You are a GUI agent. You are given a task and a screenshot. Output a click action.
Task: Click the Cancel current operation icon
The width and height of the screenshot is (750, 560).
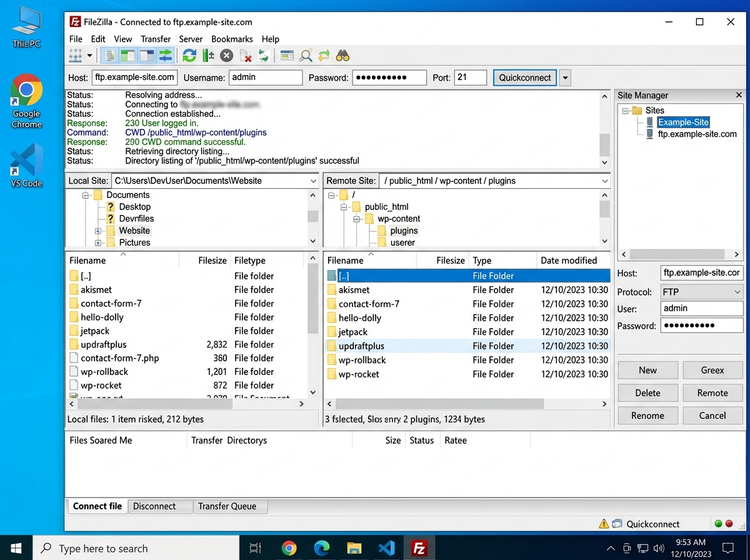pos(227,56)
